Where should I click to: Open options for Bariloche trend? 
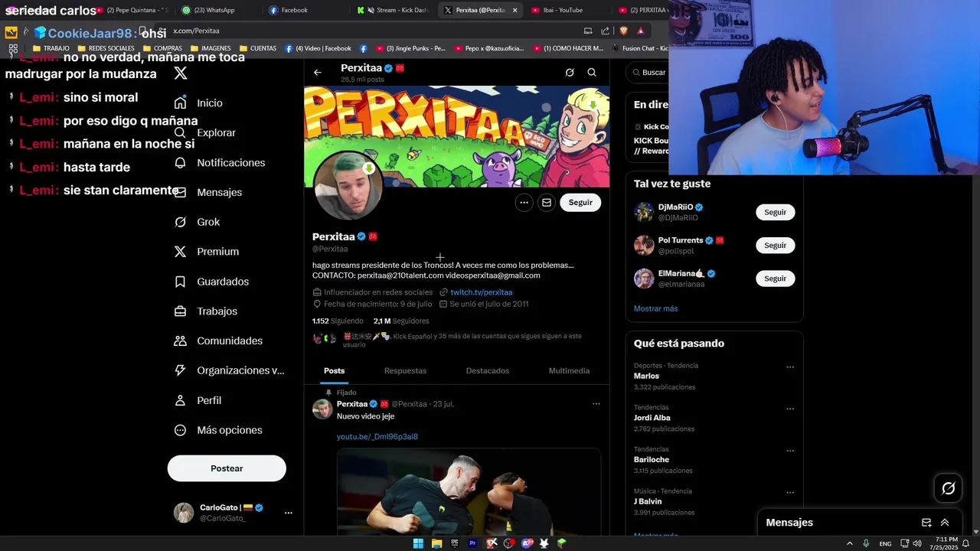[790, 451]
